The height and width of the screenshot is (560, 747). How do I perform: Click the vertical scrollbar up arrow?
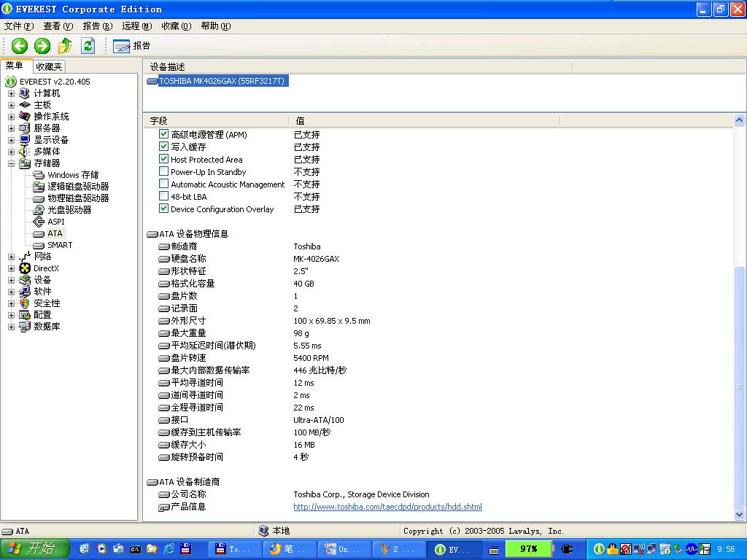point(740,120)
